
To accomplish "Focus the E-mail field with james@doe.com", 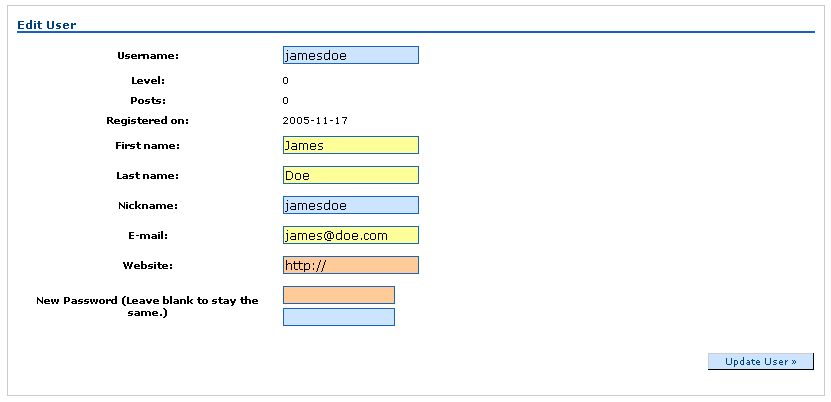I will click(x=351, y=235).
